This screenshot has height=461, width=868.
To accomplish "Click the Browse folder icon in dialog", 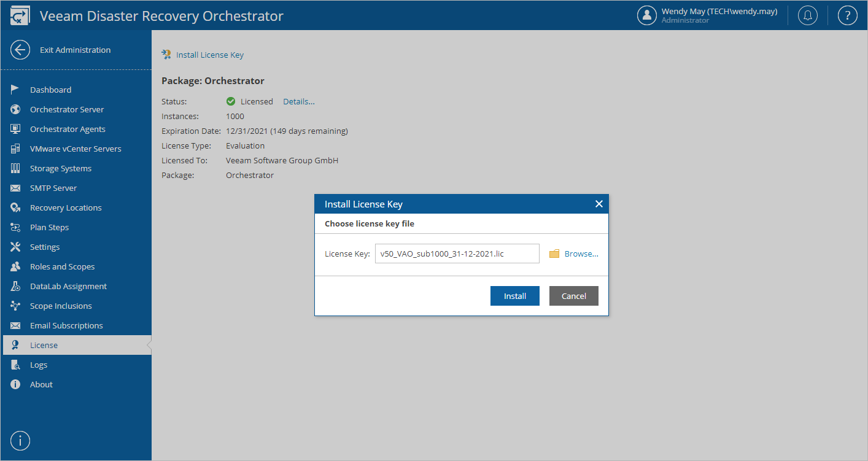I will (x=554, y=254).
